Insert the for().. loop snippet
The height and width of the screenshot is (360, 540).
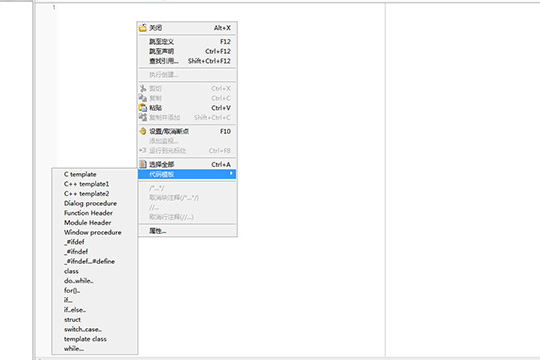click(95, 290)
